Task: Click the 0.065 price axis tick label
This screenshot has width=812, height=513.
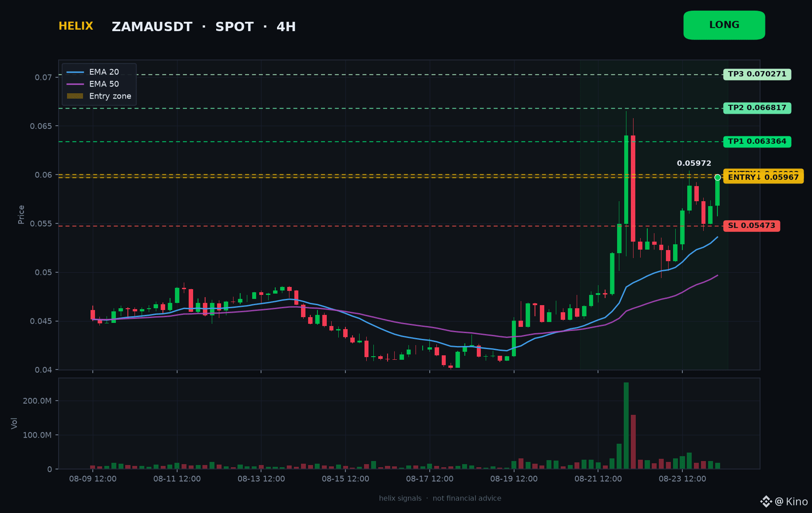Action: (41, 126)
